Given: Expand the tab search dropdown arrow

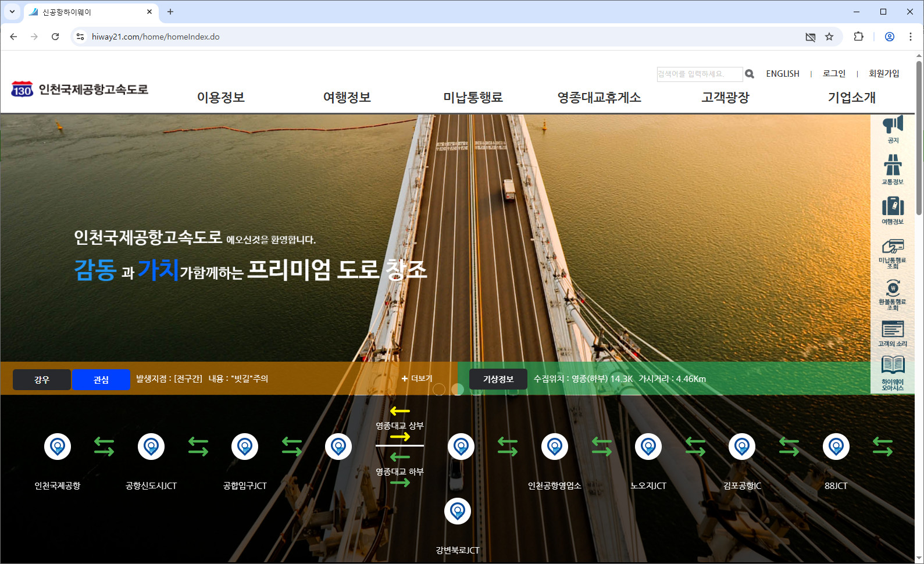Looking at the screenshot, I should click(12, 12).
